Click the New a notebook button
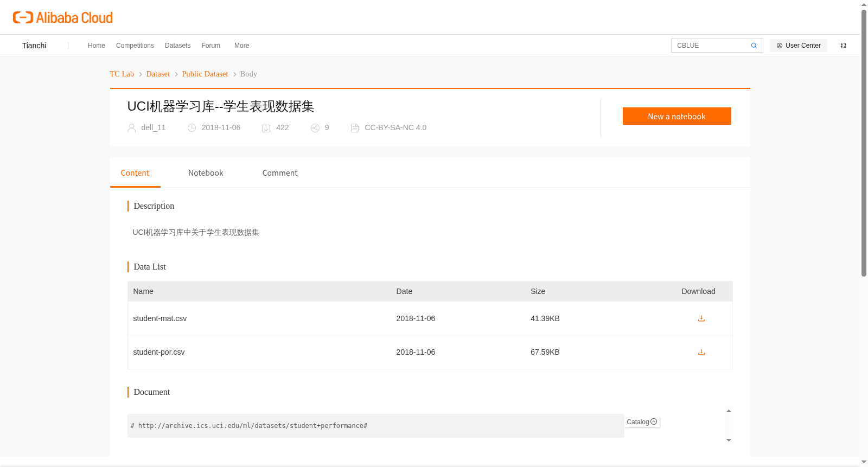Screen dimensions: 868x467 click(x=677, y=116)
